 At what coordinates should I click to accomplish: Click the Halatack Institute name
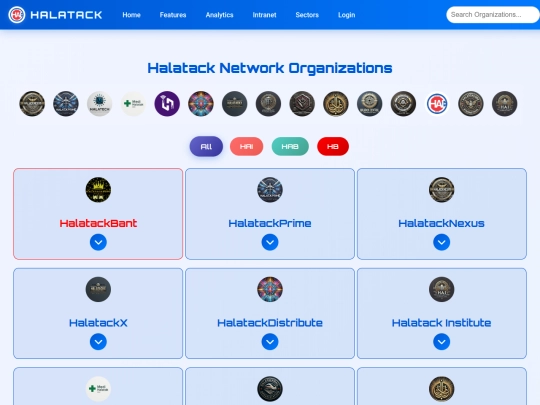pos(442,323)
